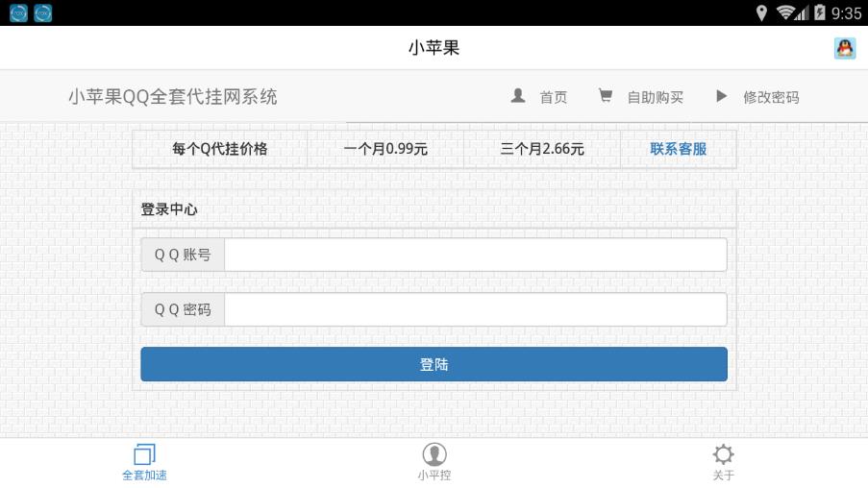868x488 pixels.
Task: Tap the location pin status icon
Action: [x=761, y=12]
